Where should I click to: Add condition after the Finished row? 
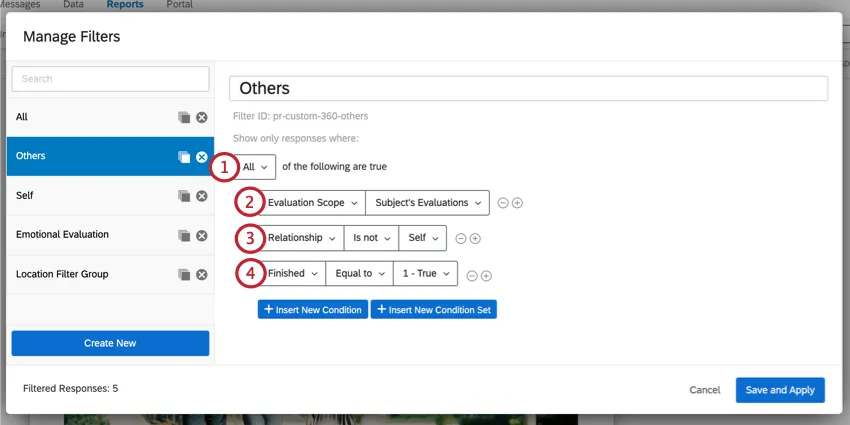pyautogui.click(x=486, y=275)
